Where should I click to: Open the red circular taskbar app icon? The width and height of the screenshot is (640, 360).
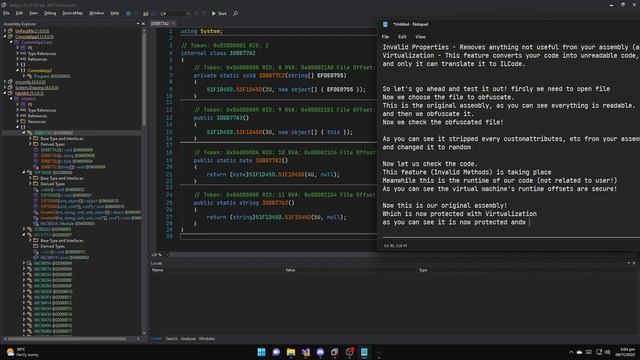tap(349, 352)
